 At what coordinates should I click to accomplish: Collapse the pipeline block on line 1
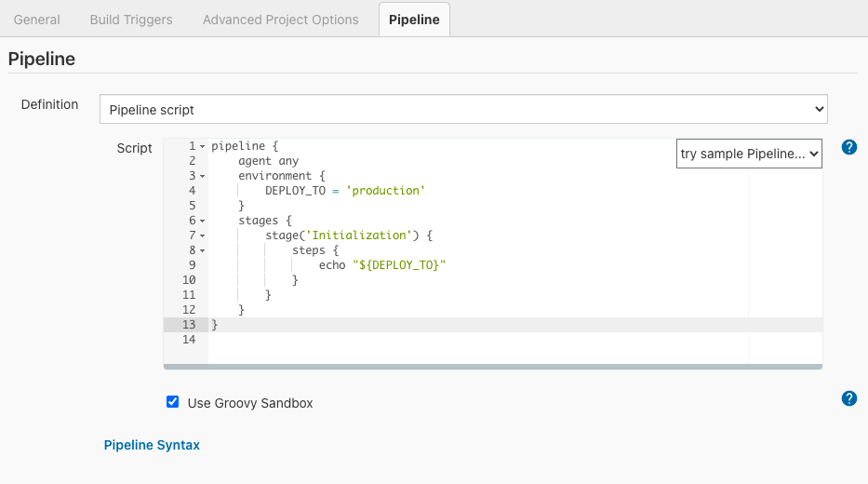click(202, 146)
